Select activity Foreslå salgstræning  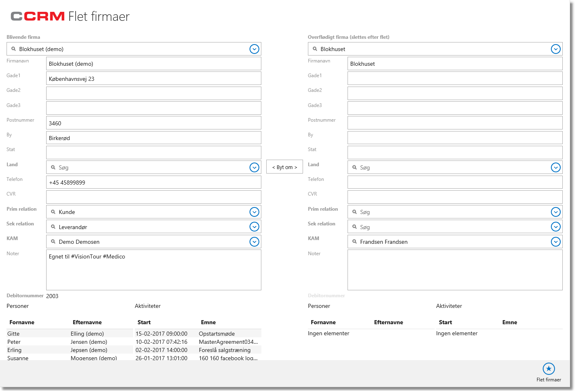pos(198,350)
